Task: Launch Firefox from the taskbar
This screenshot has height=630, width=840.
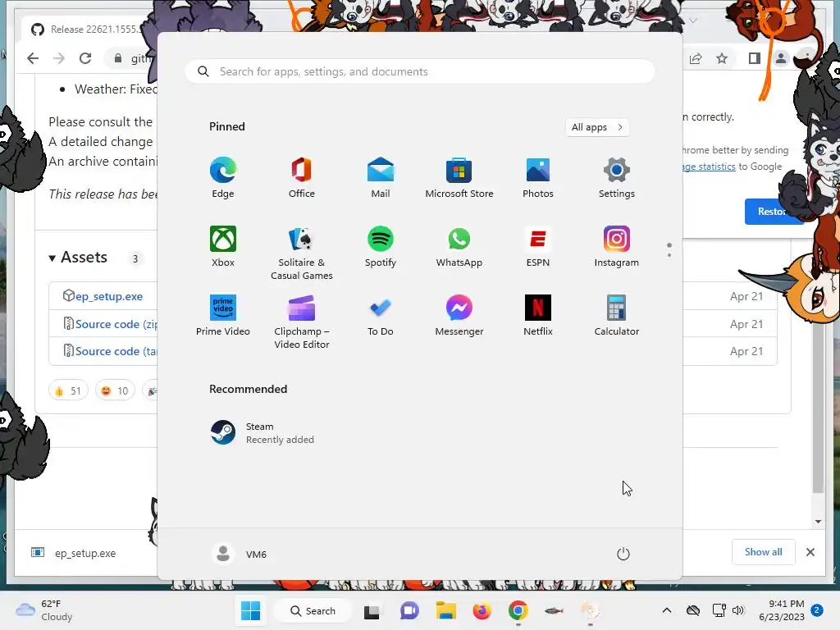Action: [x=482, y=610]
